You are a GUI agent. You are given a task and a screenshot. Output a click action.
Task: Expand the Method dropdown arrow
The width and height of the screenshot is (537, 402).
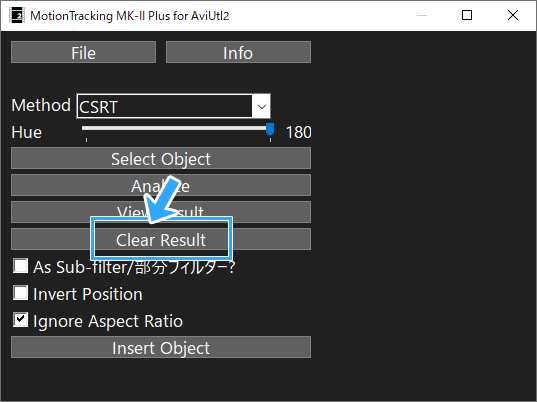click(262, 106)
